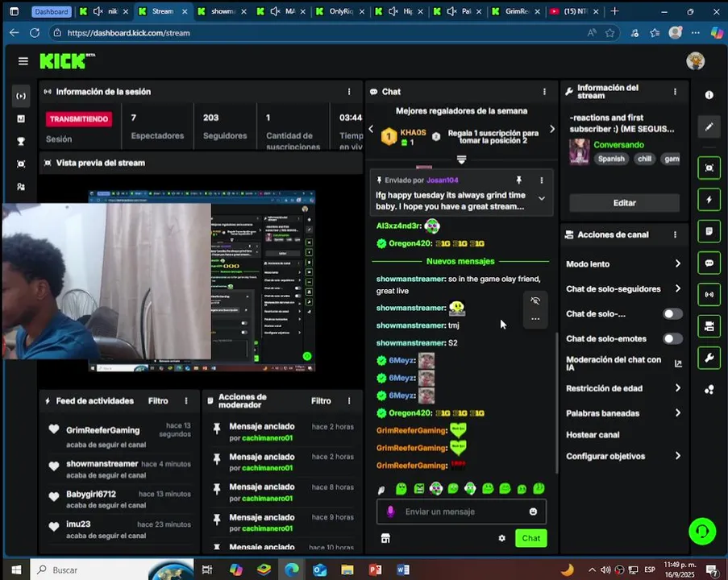Open the Chat panel three-dot menu

(x=544, y=92)
